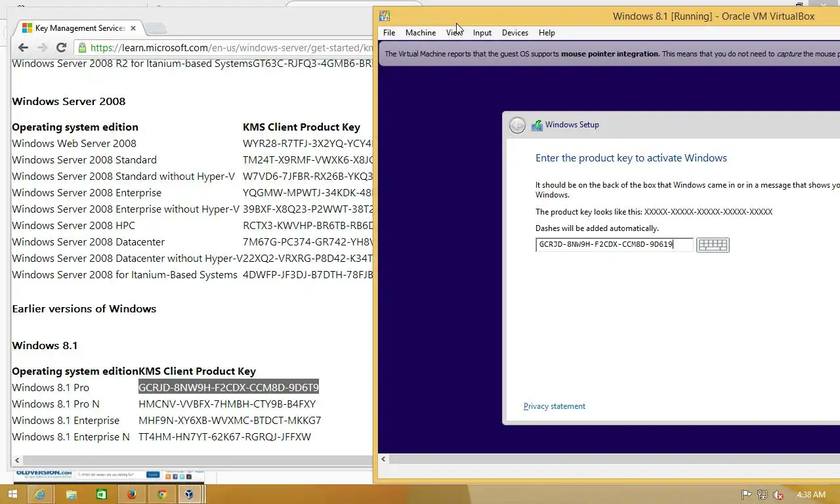840x504 pixels.
Task: Click the muted volume tray icon
Action: pyautogui.click(x=778, y=494)
